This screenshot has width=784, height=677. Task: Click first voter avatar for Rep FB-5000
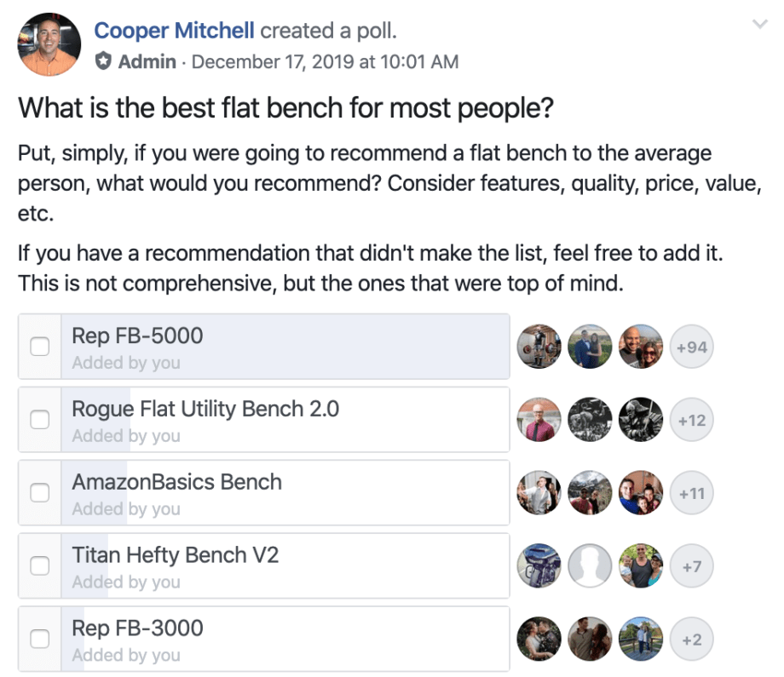tap(539, 347)
